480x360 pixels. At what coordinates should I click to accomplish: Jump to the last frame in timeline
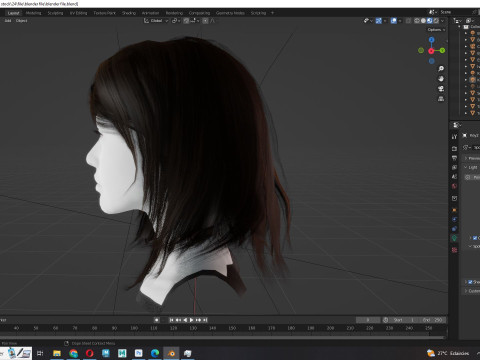coord(205,320)
